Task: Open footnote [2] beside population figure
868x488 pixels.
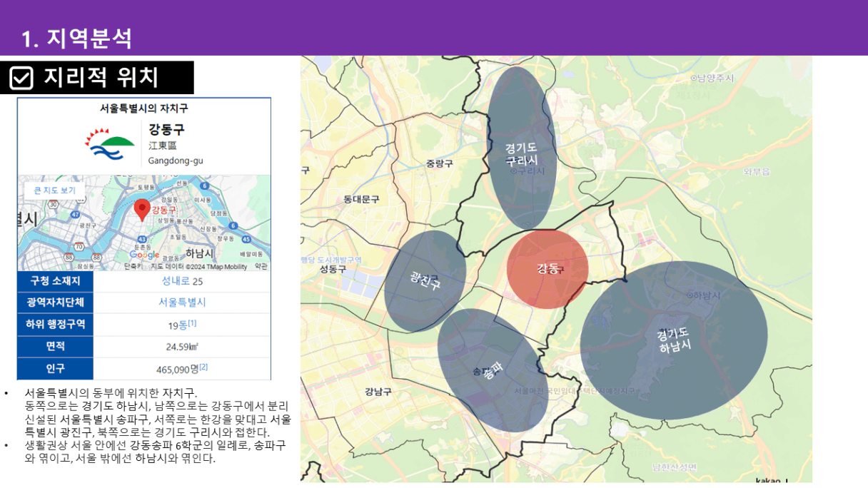Action: 203,367
